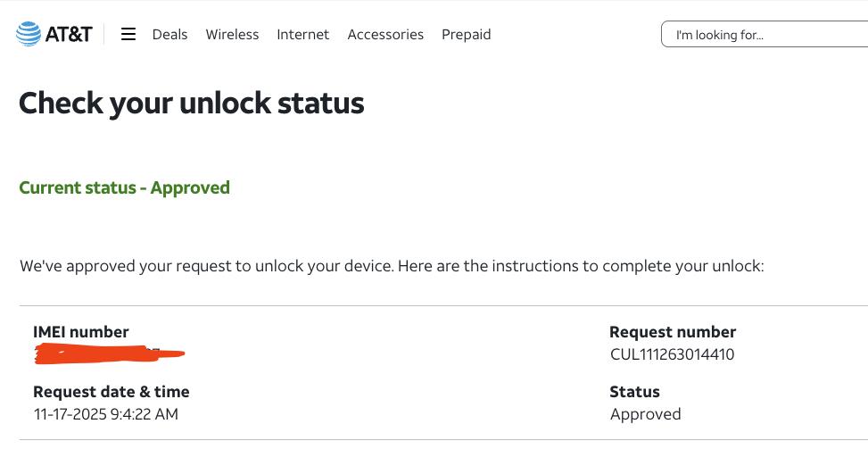The image size is (868, 449).
Task: Click the red redacted IMEI value
Action: [x=109, y=354]
